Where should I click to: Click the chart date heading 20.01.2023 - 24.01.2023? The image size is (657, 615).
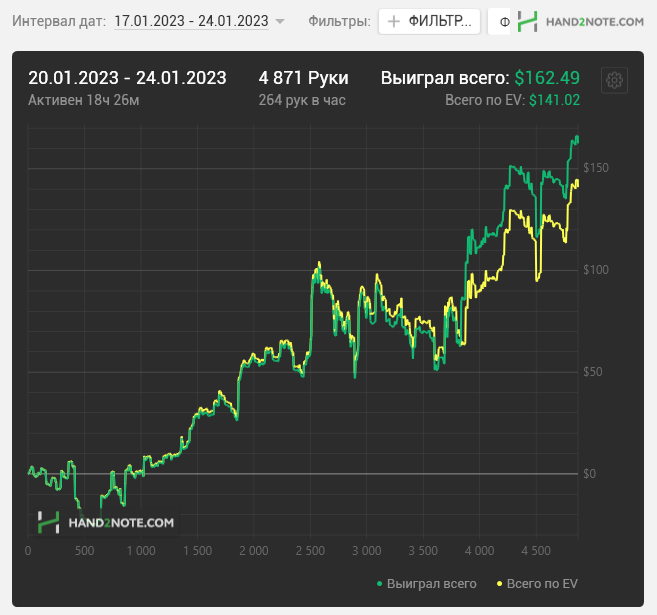pyautogui.click(x=127, y=78)
